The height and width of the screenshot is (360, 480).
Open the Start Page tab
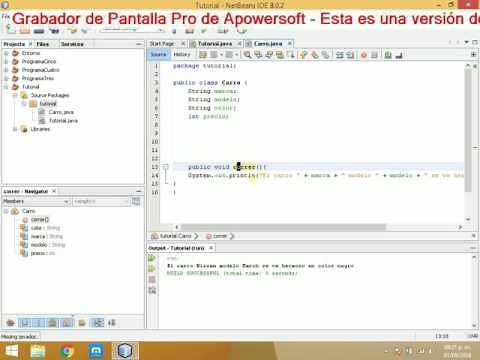[162, 44]
